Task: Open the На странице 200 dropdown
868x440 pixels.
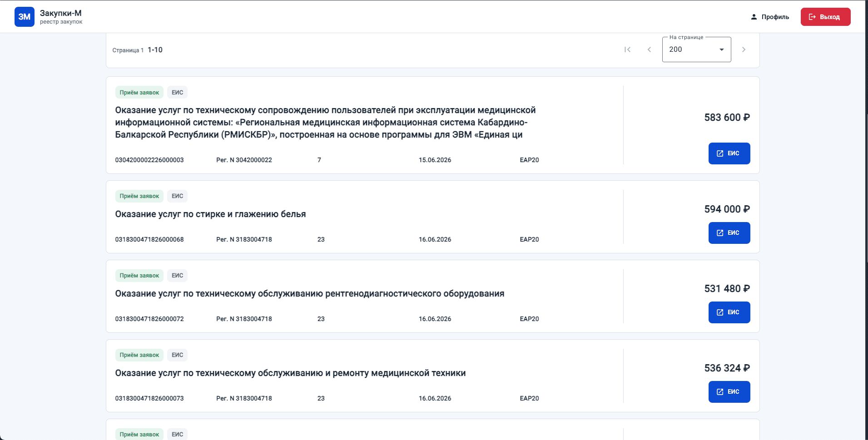Action: coord(696,49)
